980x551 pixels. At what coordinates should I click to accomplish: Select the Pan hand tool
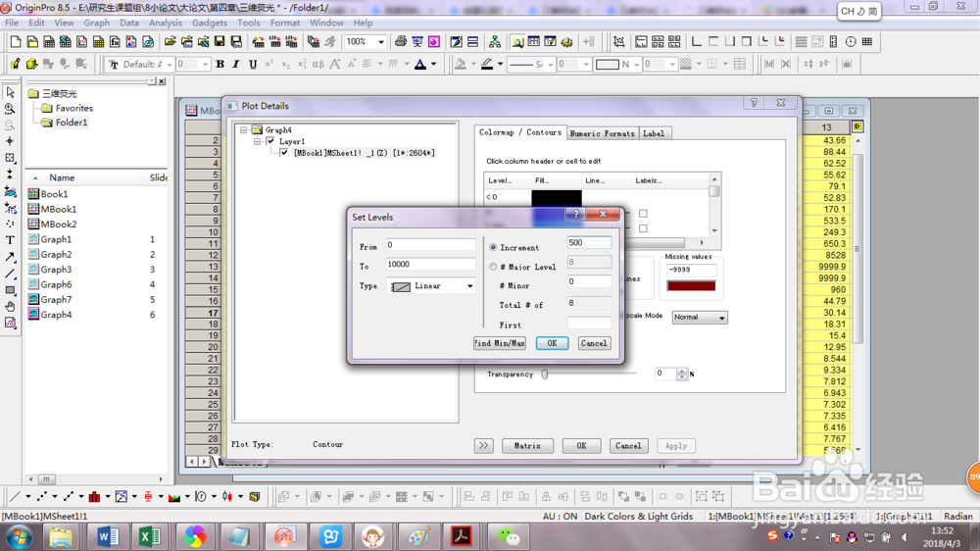click(x=10, y=307)
